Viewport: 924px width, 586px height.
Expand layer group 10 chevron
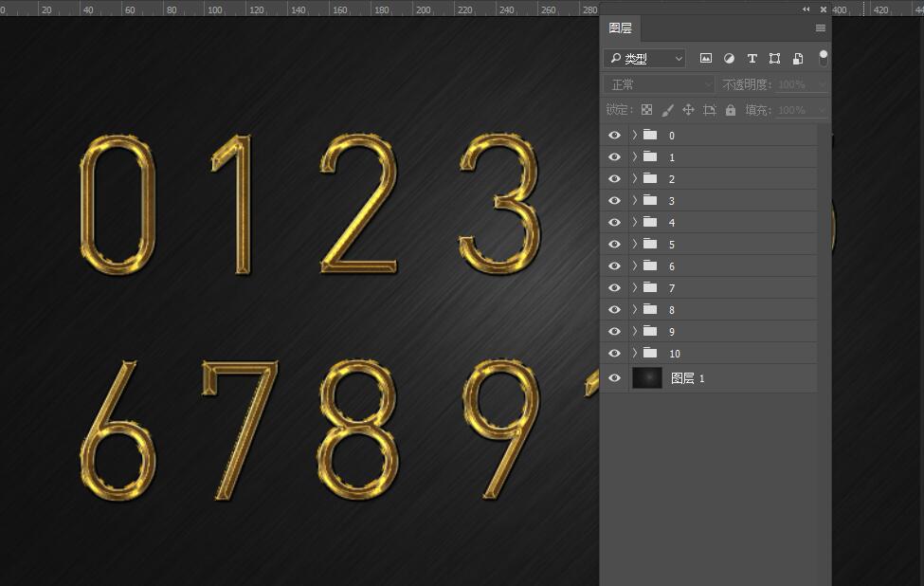[635, 353]
